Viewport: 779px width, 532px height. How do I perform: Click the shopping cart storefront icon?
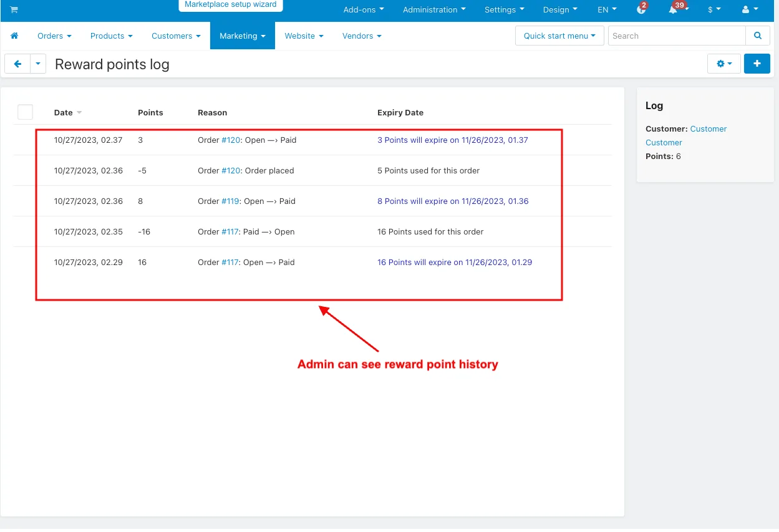(14, 10)
